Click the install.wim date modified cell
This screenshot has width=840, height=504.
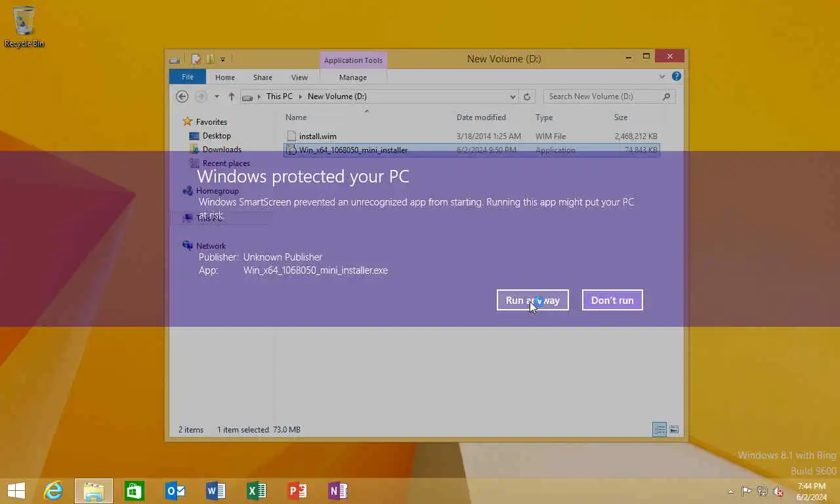pyautogui.click(x=489, y=136)
